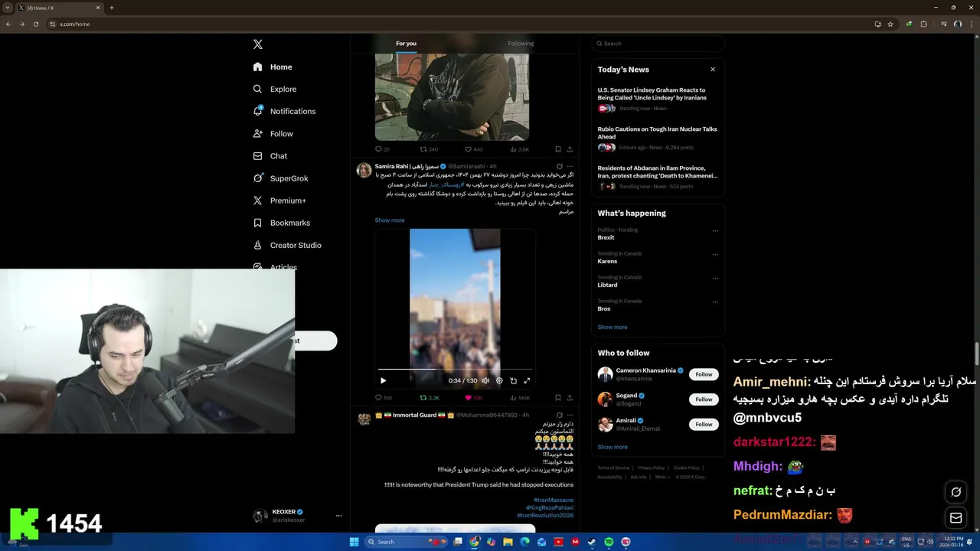Open the Bros trending topic
Viewport: 980px width, 551px height.
(604, 309)
